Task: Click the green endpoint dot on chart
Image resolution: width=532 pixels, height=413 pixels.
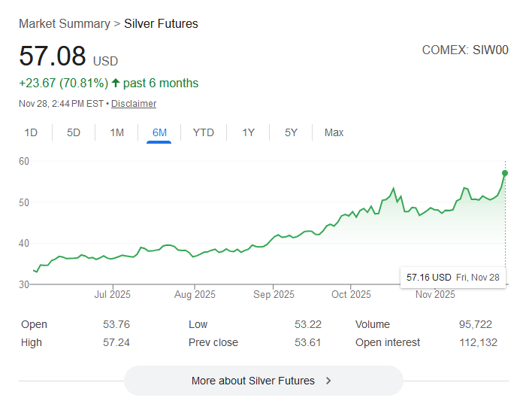Action: [505, 173]
